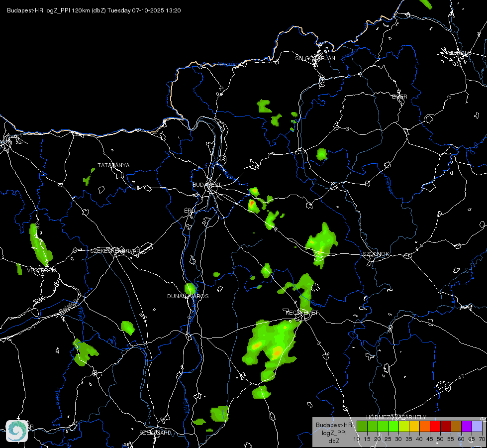
Task: Click the yellow 35-40 dBZ legend swatch
Action: [x=414, y=427]
